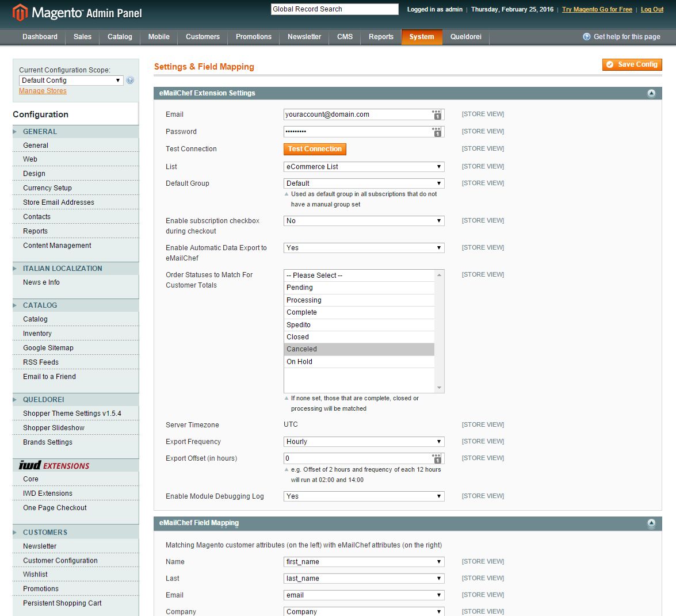
Task: Open the Default Group dropdown
Action: pos(364,183)
